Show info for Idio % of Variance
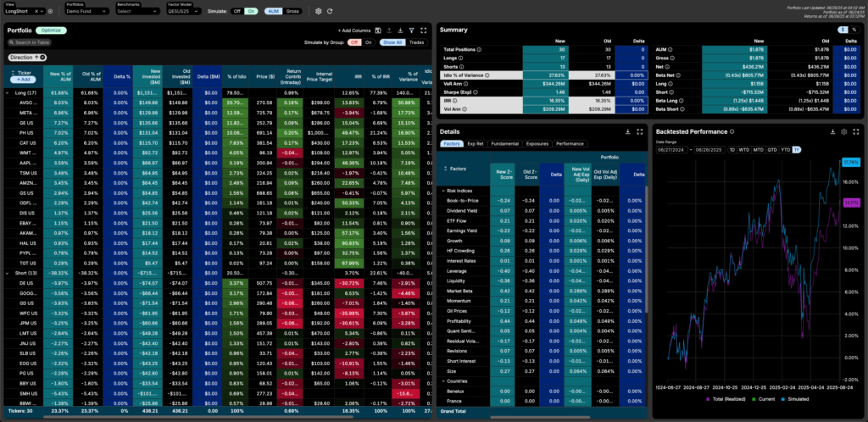 pyautogui.click(x=487, y=75)
